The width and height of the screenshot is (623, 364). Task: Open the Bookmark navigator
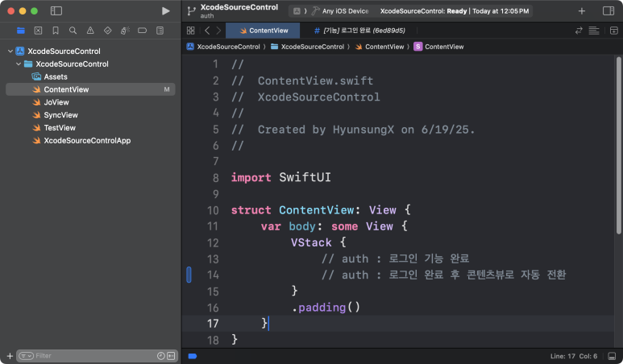56,31
